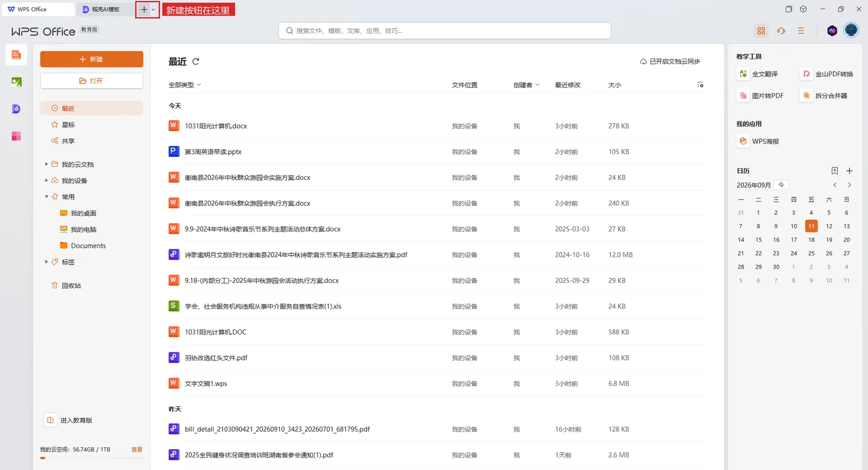The image size is (868, 470).
Task: Click the 打开 button
Action: [92, 81]
